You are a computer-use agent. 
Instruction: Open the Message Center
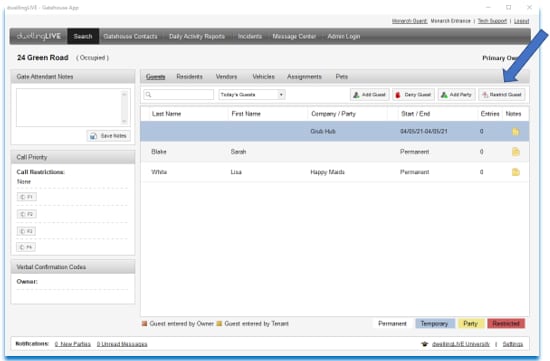click(x=294, y=36)
